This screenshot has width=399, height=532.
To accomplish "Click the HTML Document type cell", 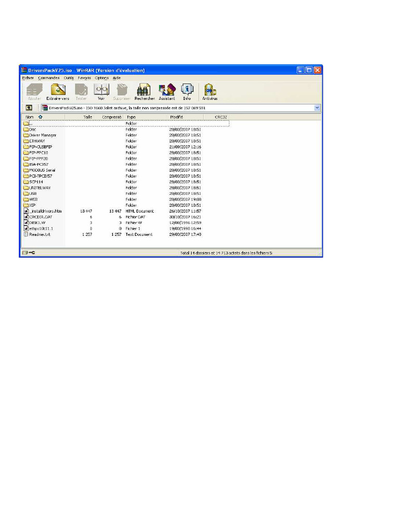I will (140, 211).
